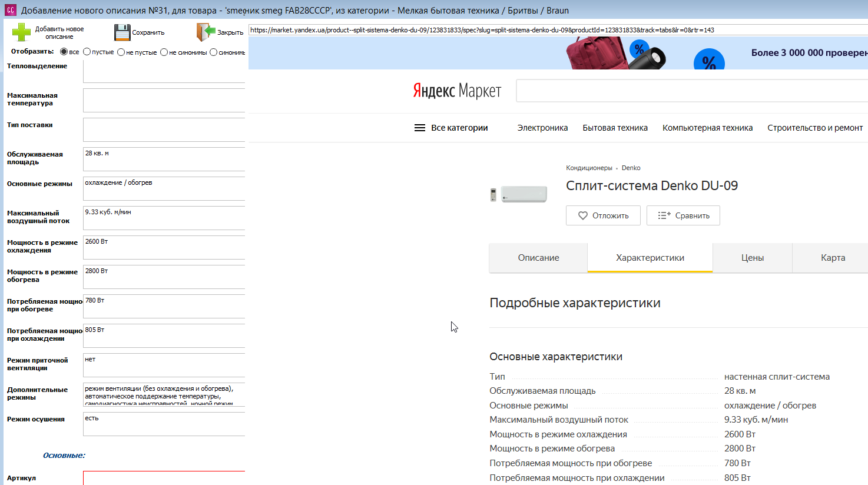Click the field showing 805 Вт
This screenshot has width=868, height=485.
(164, 335)
